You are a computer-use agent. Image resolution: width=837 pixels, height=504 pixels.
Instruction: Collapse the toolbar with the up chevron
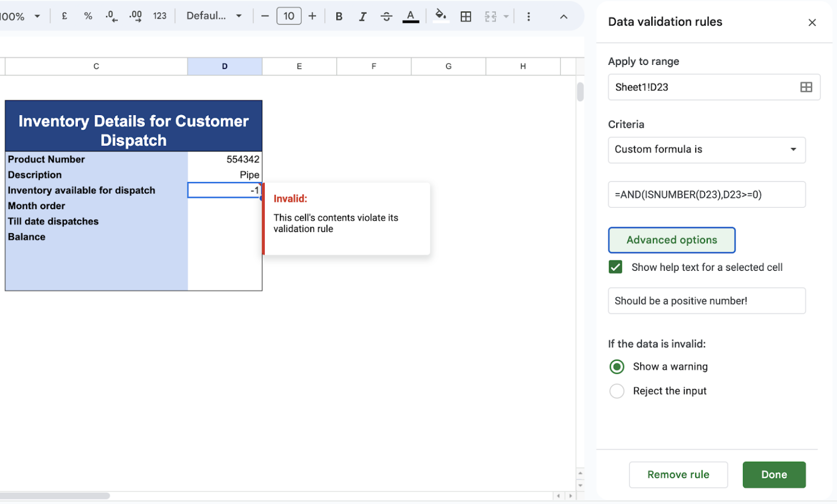coord(563,16)
